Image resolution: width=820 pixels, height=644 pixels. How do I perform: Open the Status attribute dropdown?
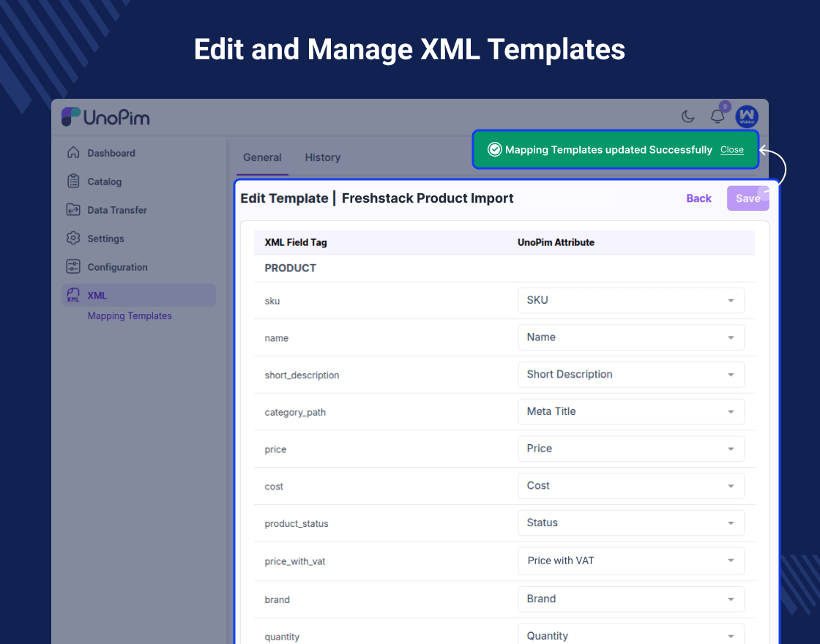[631, 523]
